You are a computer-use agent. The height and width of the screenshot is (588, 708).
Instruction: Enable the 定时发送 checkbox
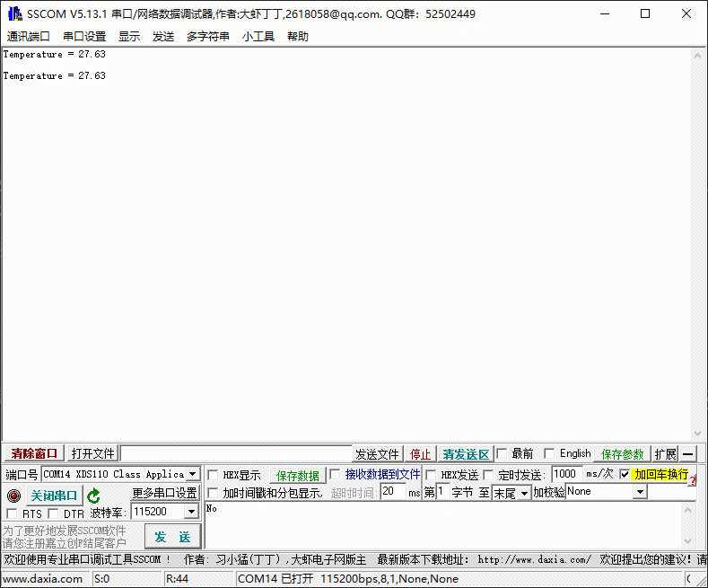tap(488, 475)
